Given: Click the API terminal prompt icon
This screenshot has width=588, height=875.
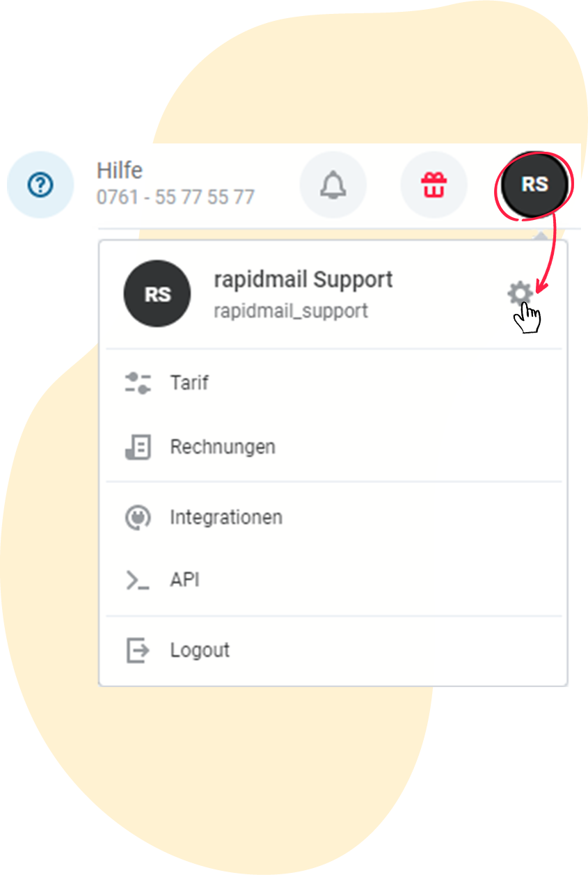Looking at the screenshot, I should coord(138,581).
